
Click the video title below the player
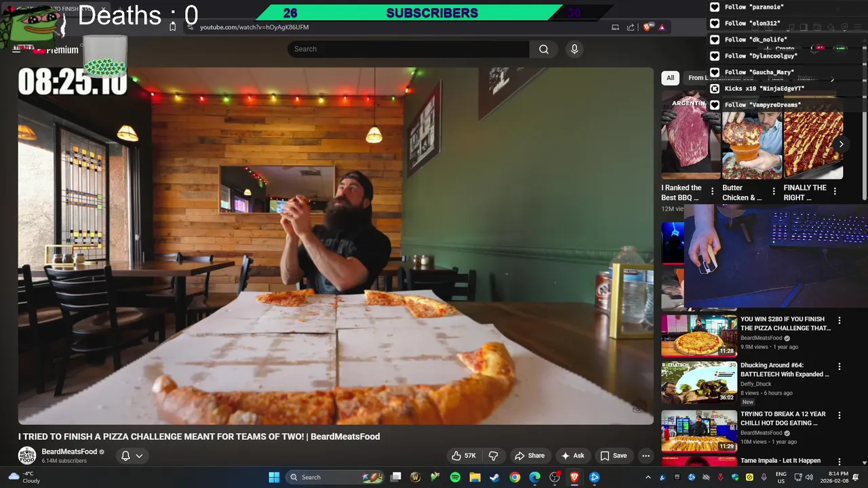199,436
